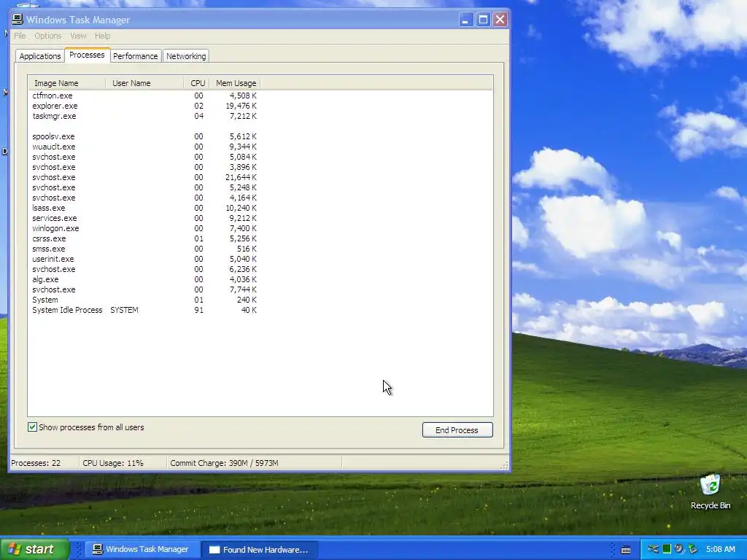Viewport: 747px width, 560px height.
Task: Click the SYSTEM user name cell
Action: (x=124, y=310)
